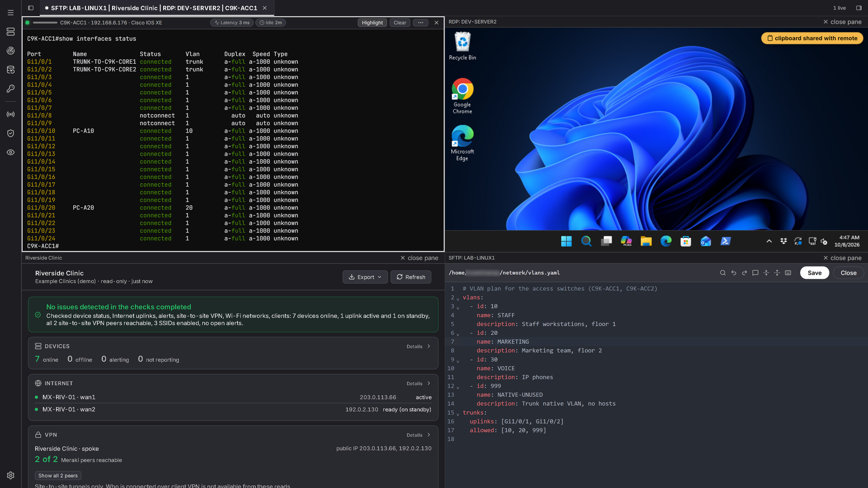
Task: Click MX-RIV-01 · wan2 row
Action: pyautogui.click(x=233, y=409)
